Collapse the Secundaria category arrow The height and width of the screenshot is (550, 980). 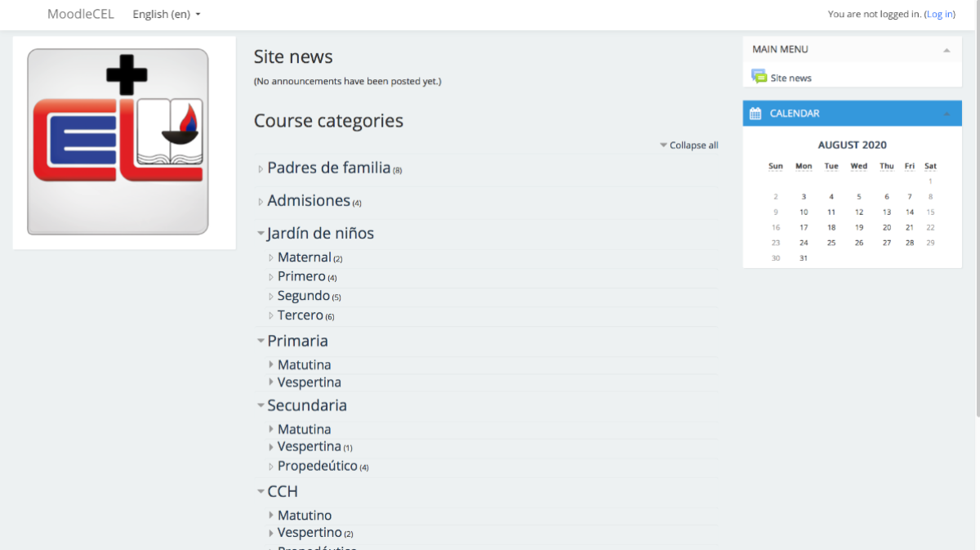coord(261,405)
